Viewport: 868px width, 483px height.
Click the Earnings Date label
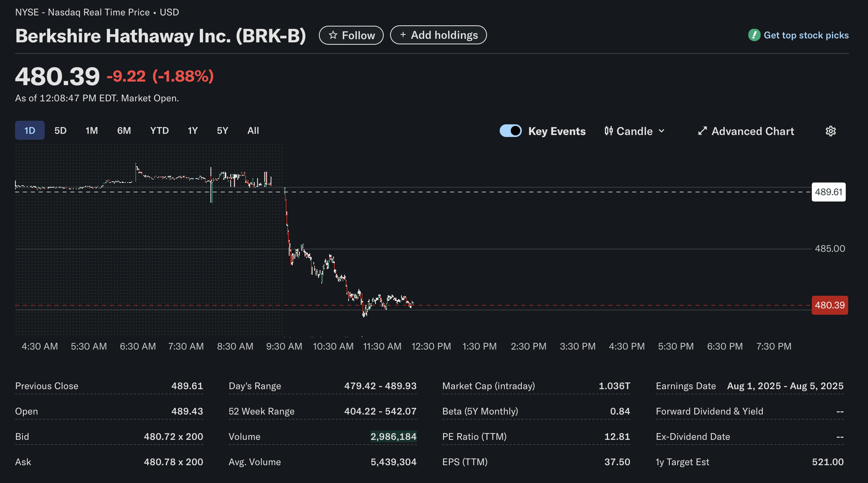(x=686, y=386)
